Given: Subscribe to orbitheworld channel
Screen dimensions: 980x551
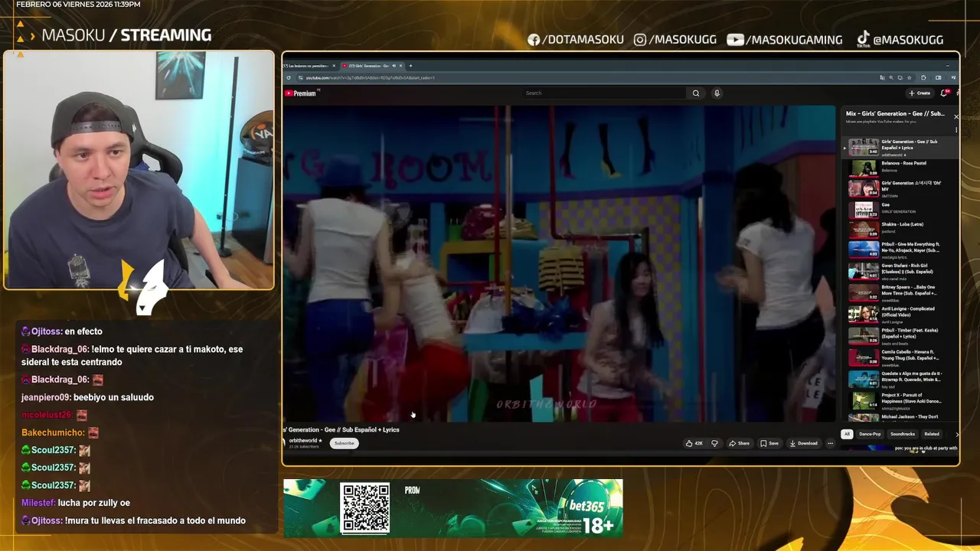Looking at the screenshot, I should coord(345,443).
